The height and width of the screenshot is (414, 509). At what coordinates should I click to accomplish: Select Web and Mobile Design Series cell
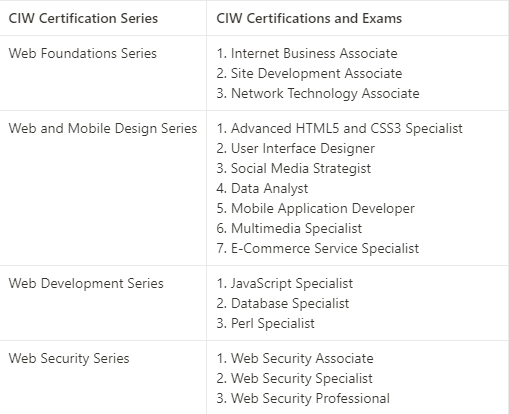coord(103,129)
